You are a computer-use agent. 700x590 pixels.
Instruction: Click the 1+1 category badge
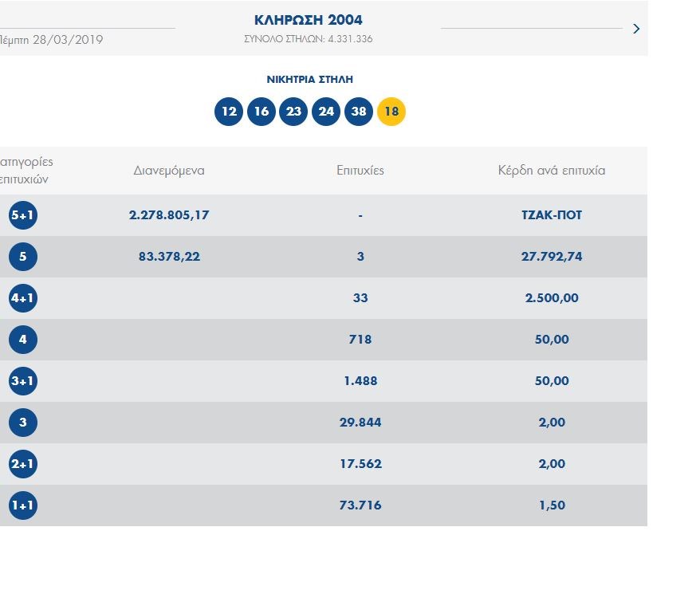tap(22, 505)
